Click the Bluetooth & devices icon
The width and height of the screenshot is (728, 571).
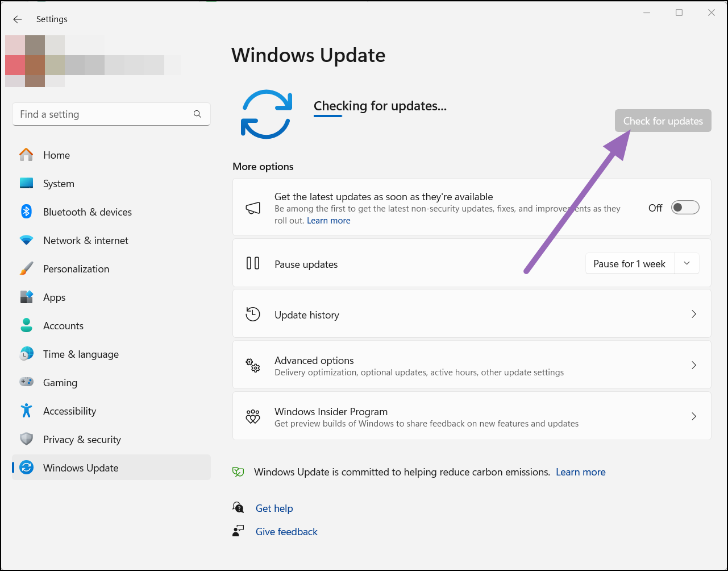[26, 212]
